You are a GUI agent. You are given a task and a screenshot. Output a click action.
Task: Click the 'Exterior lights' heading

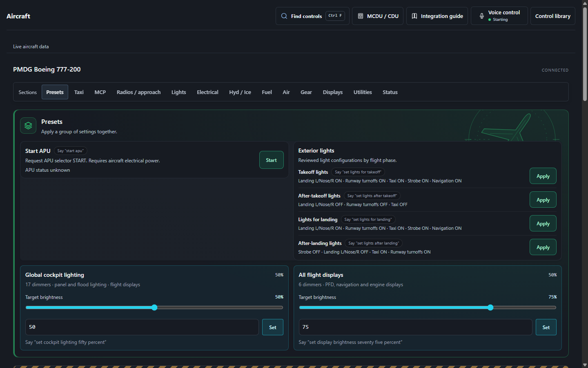tap(316, 150)
